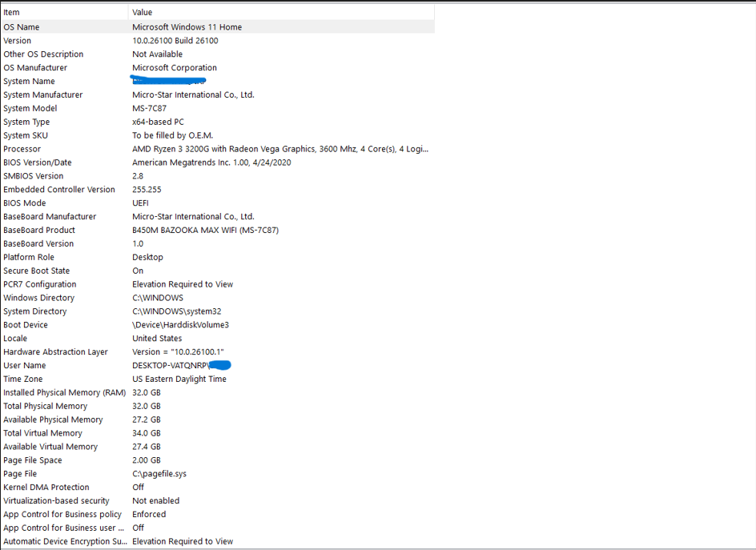The image size is (756, 550).
Task: Select the Secure Boot State row label
Action: tap(36, 271)
